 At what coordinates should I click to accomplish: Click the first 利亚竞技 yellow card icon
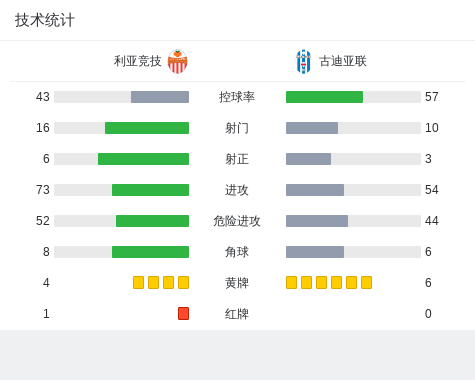[x=138, y=283]
